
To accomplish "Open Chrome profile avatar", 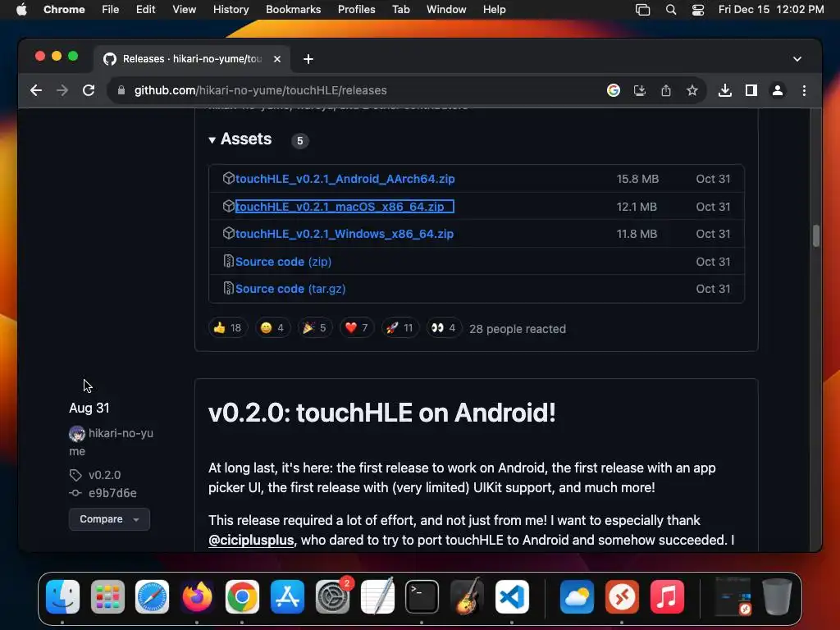I will pos(778,90).
